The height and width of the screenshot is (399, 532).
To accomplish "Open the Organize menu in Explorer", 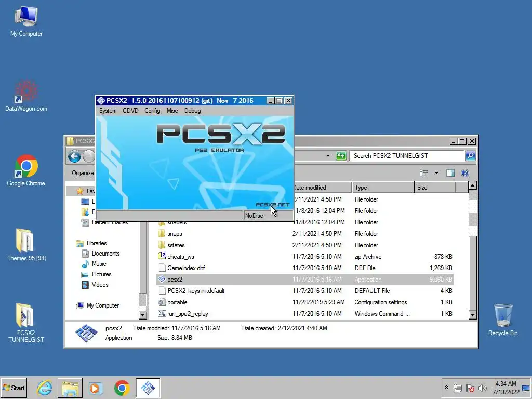I will 83,173.
